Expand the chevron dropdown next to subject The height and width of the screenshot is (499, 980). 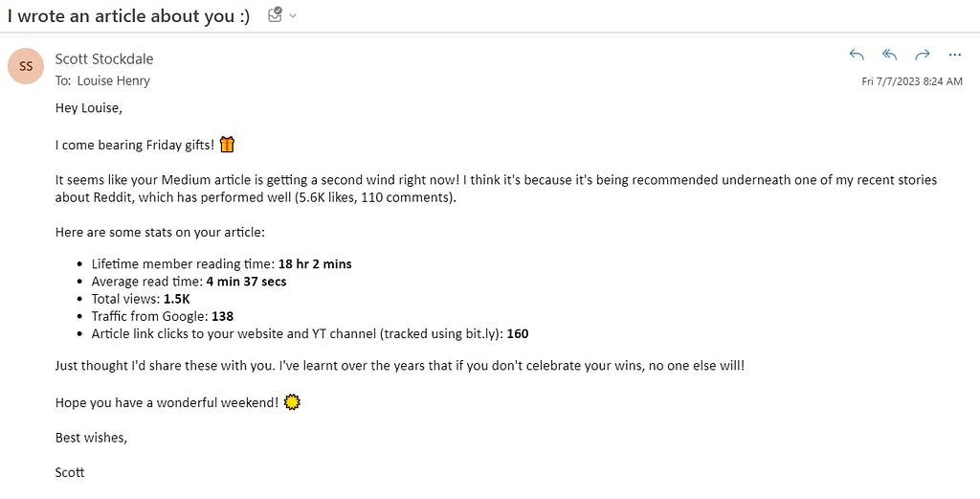pos(293,15)
